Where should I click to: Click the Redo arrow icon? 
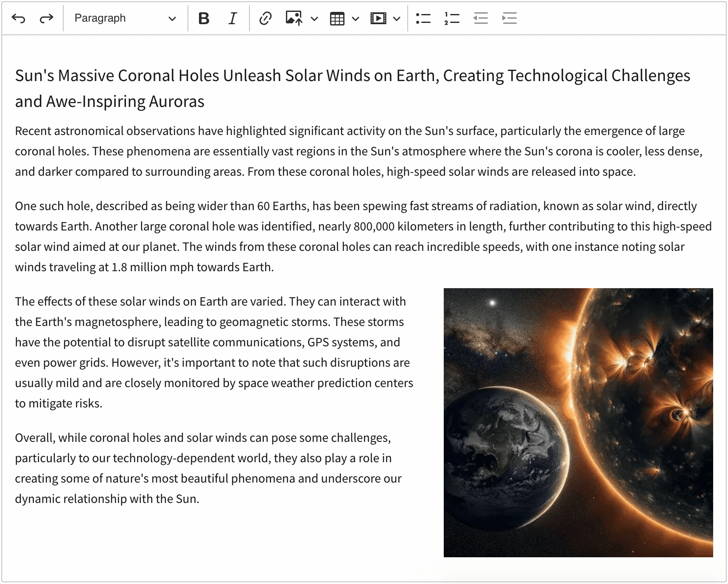[x=46, y=18]
